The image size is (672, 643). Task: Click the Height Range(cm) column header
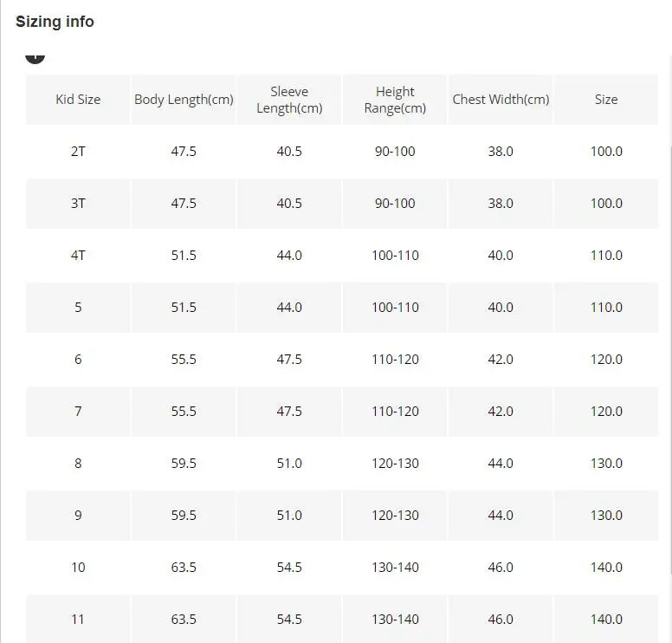point(395,100)
